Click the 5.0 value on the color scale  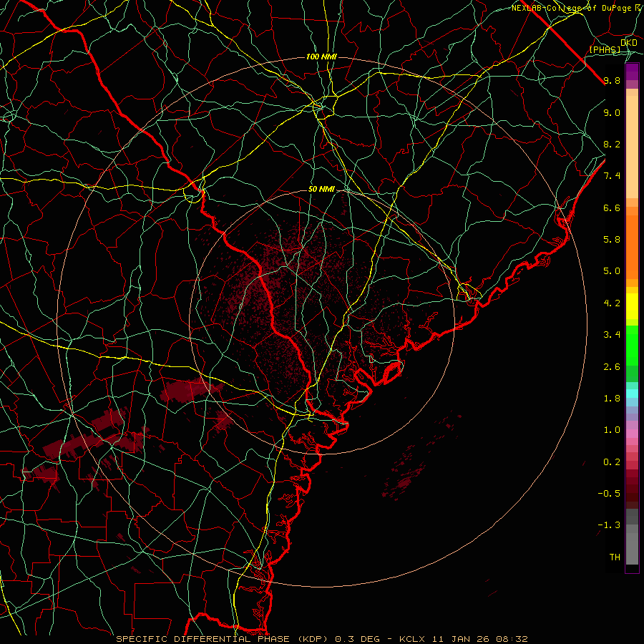point(612,271)
